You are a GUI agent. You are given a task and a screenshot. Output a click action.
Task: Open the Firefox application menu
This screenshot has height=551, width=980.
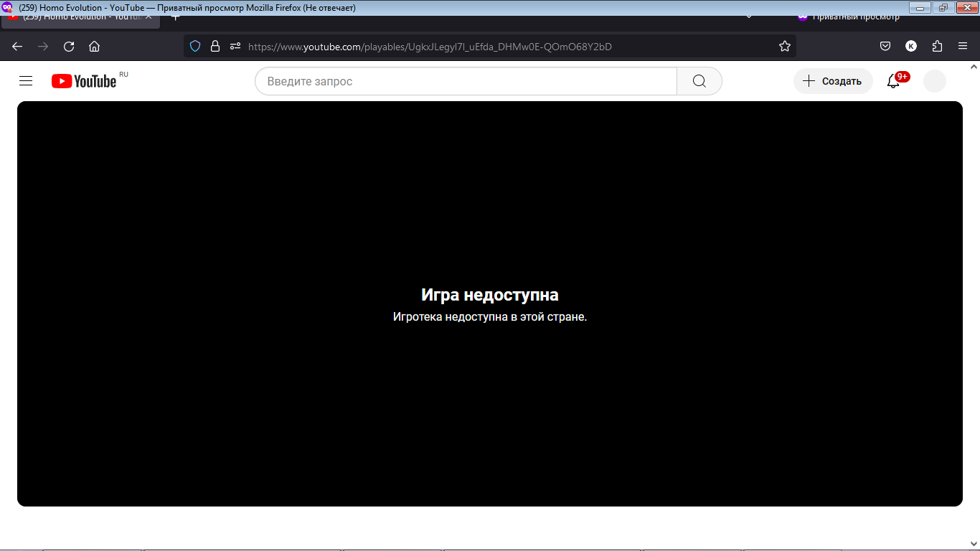point(963,47)
